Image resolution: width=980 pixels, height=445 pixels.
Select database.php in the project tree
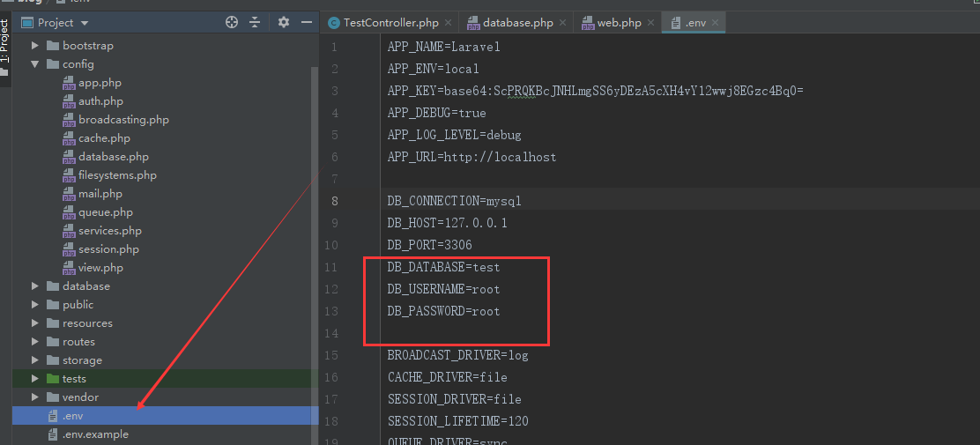click(x=114, y=157)
